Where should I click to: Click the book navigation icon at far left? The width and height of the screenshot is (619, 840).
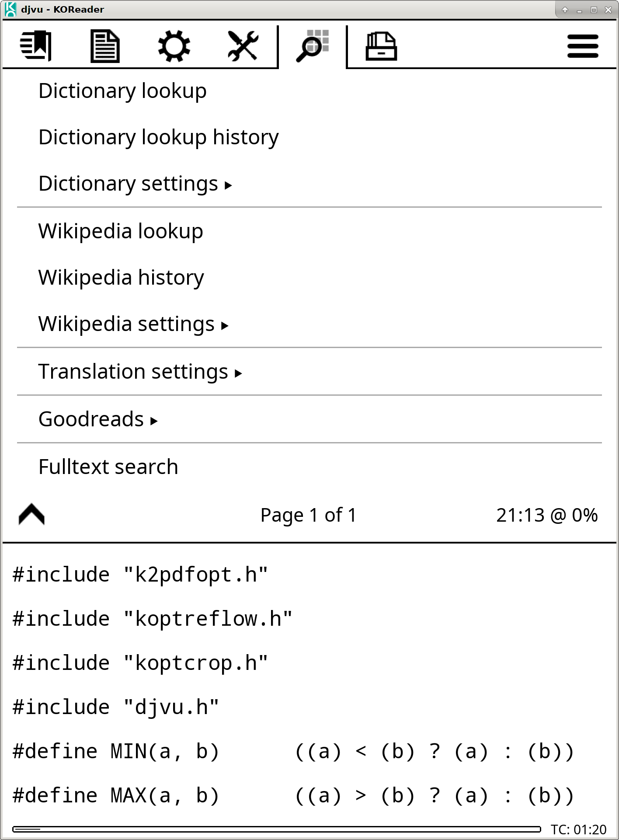[36, 45]
